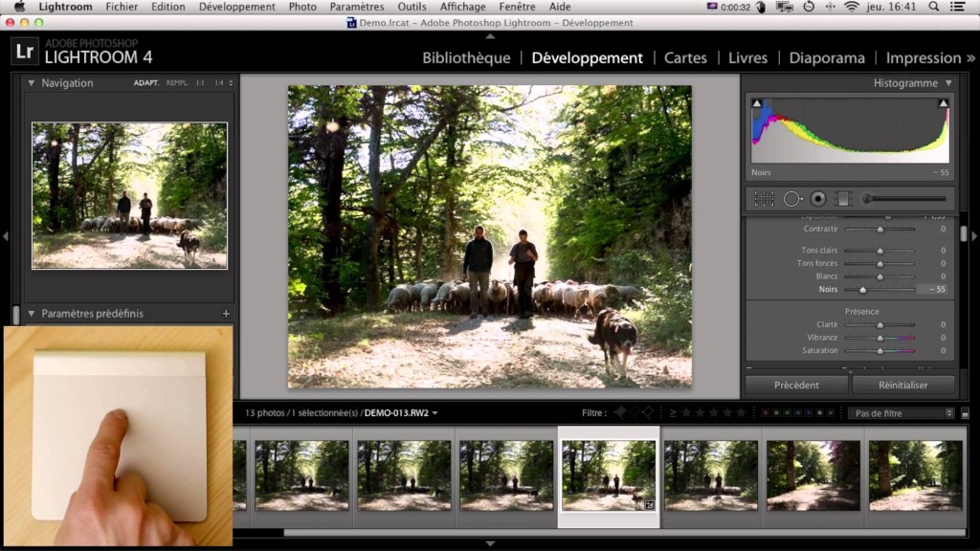Collapse the Navigation panel
The height and width of the screenshot is (551, 980).
[x=31, y=83]
